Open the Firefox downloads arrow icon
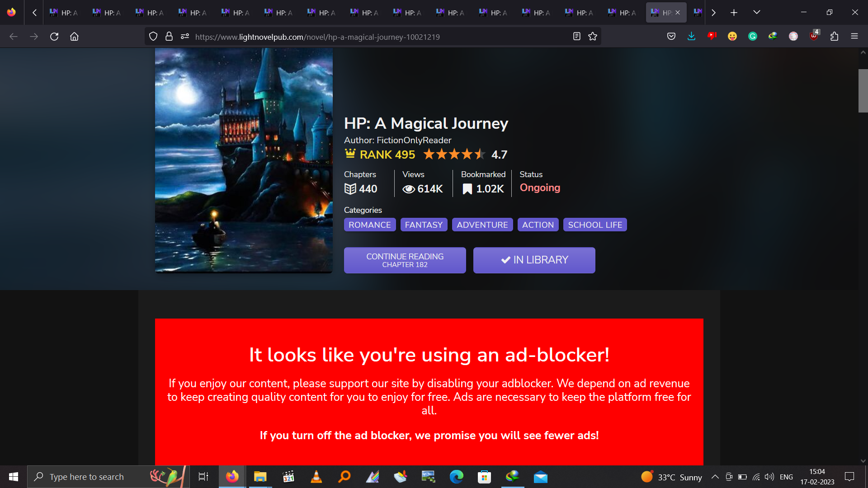 click(691, 37)
